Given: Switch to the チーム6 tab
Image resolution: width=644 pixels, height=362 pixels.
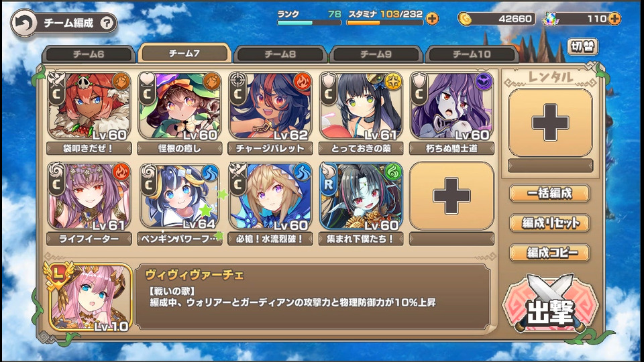Looking at the screenshot, I should pyautogui.click(x=89, y=54).
